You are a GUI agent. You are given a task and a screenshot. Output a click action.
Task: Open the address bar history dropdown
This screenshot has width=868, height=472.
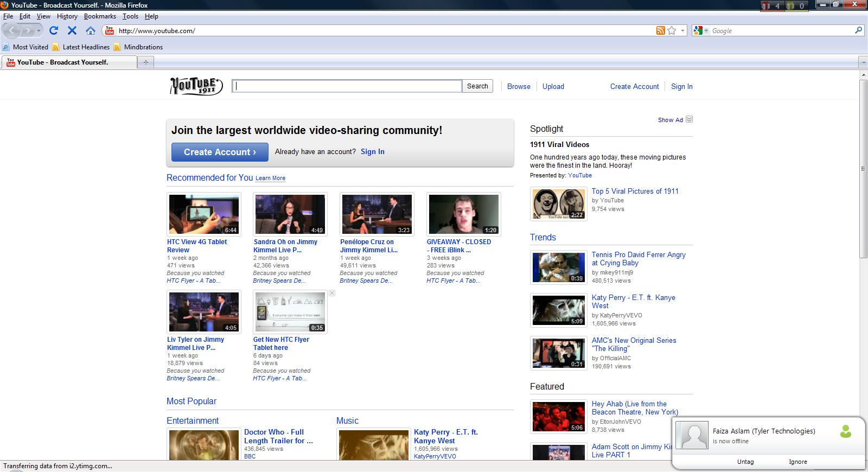[683, 31]
